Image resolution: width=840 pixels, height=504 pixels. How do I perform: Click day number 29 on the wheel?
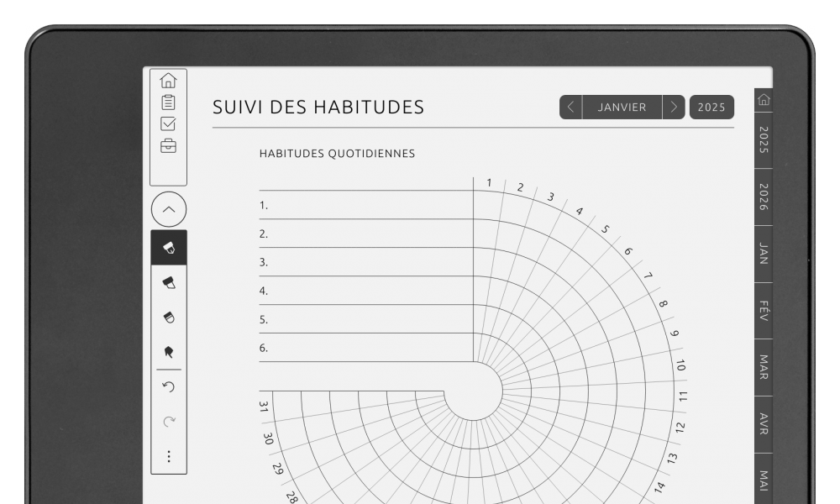coord(277,470)
